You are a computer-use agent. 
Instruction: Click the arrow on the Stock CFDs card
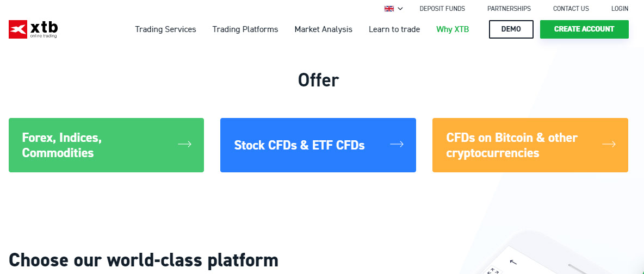point(397,144)
